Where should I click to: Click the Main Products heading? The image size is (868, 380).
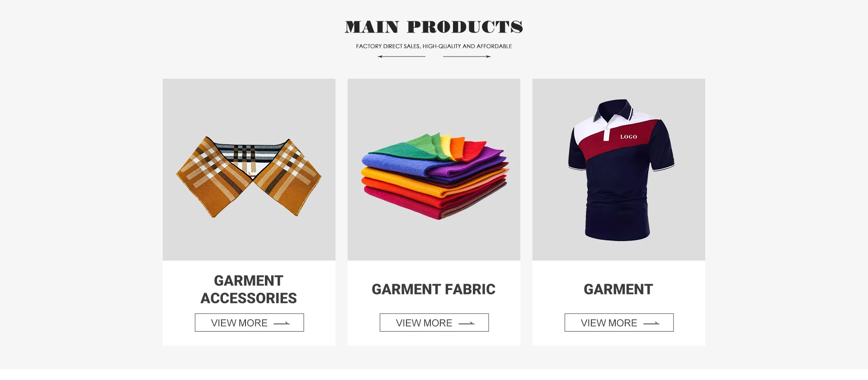tap(434, 27)
